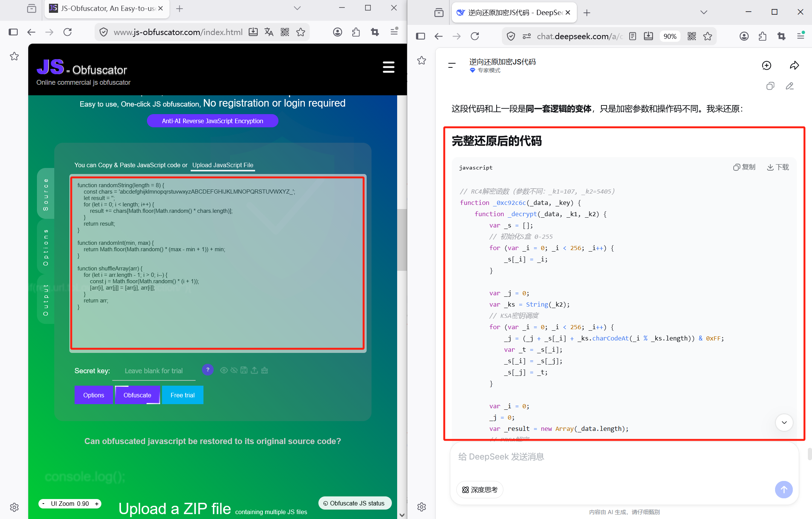Open 90% zoom indicator in right address bar
The height and width of the screenshot is (519, 812).
coord(670,36)
